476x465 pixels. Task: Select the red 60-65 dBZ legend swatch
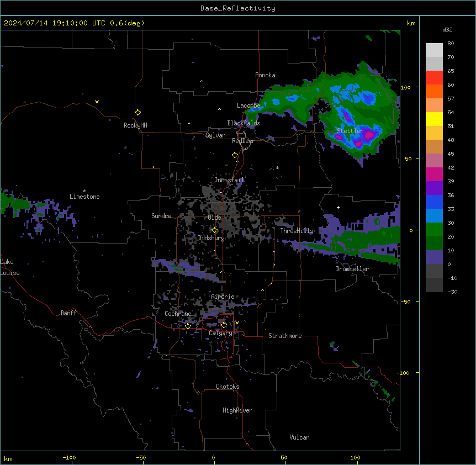[x=434, y=78]
